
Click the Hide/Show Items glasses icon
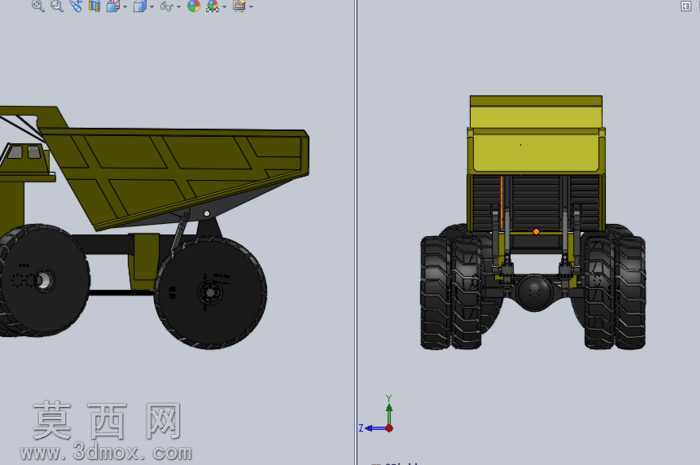click(167, 6)
